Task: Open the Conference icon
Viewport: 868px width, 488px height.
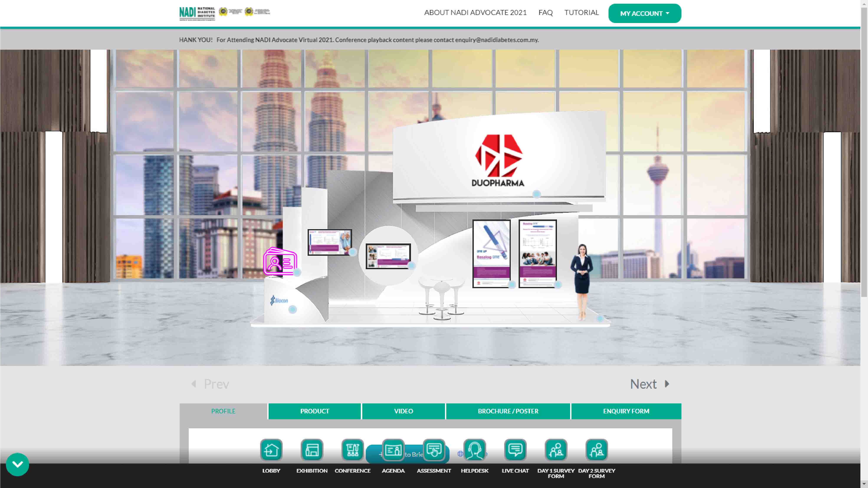Action: coord(353,450)
